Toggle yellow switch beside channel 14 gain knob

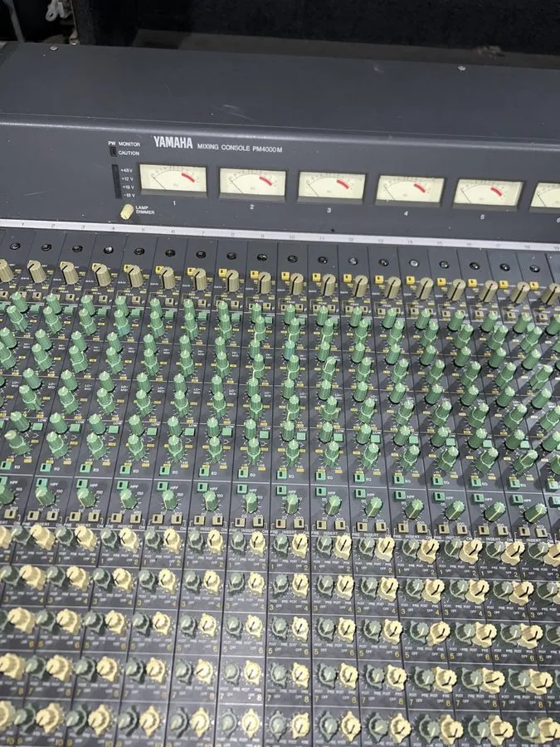click(x=411, y=281)
